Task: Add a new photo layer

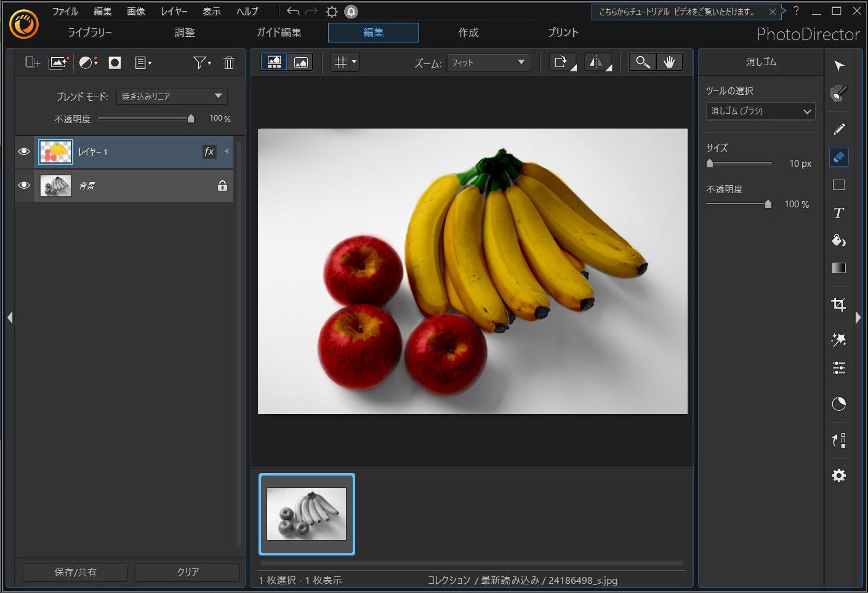Action: point(58,63)
